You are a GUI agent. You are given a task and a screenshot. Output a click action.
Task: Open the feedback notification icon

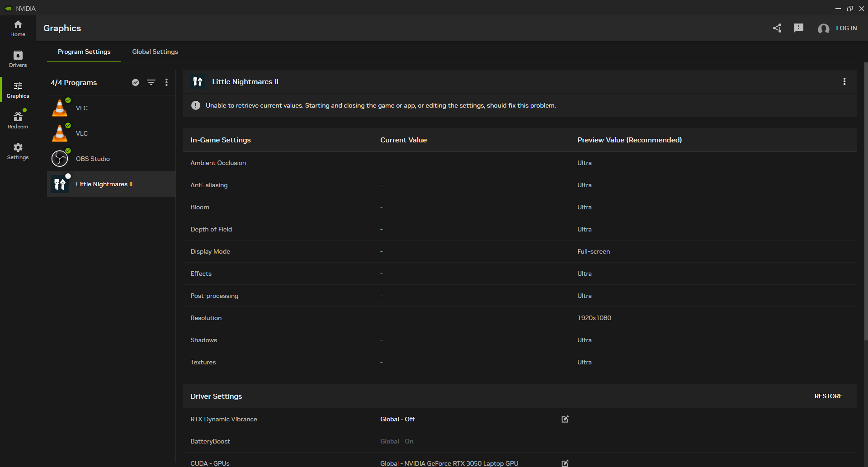[799, 28]
